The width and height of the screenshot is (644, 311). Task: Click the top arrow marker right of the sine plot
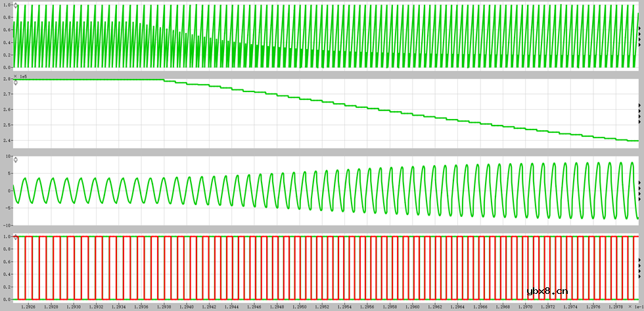[639, 183]
